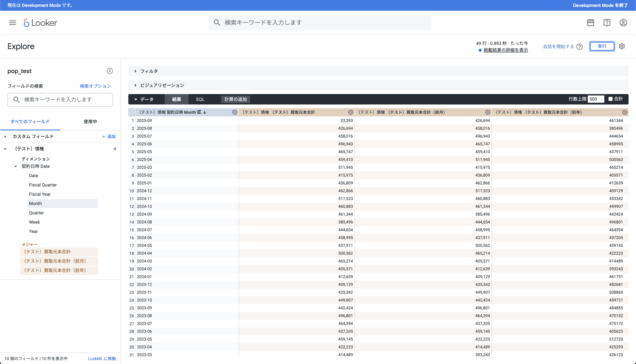Open Explore actions gear next to 実行
636x364 pixels.
point(622,46)
